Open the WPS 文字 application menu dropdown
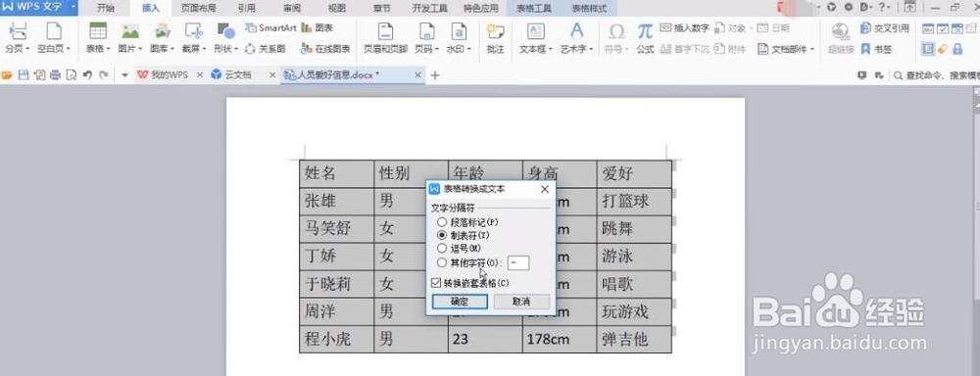 [73, 8]
